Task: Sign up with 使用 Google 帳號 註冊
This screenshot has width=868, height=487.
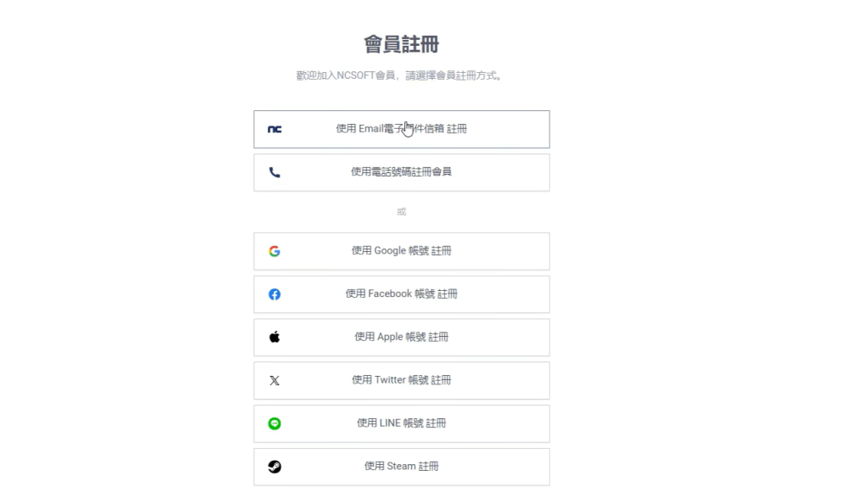Action: (x=401, y=251)
